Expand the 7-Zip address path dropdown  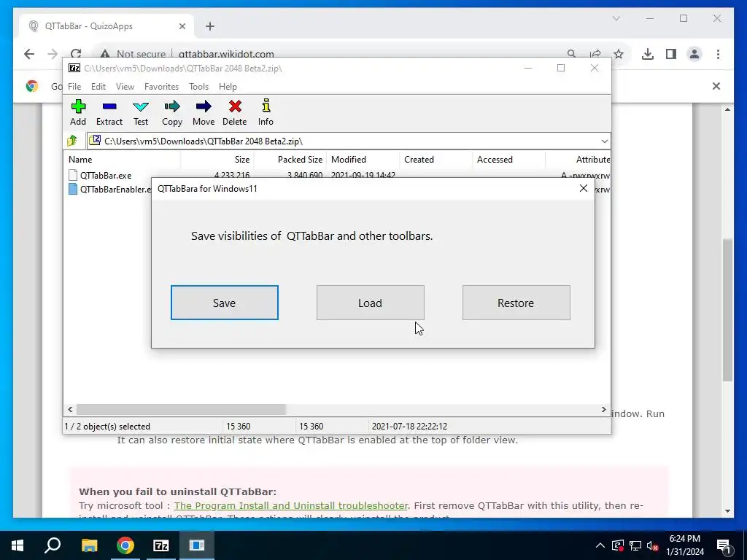coord(605,141)
